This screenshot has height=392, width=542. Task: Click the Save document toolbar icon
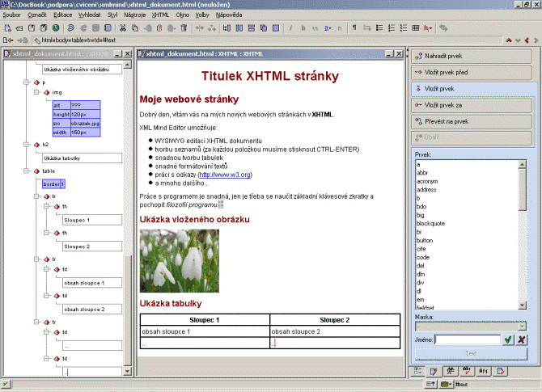32,28
